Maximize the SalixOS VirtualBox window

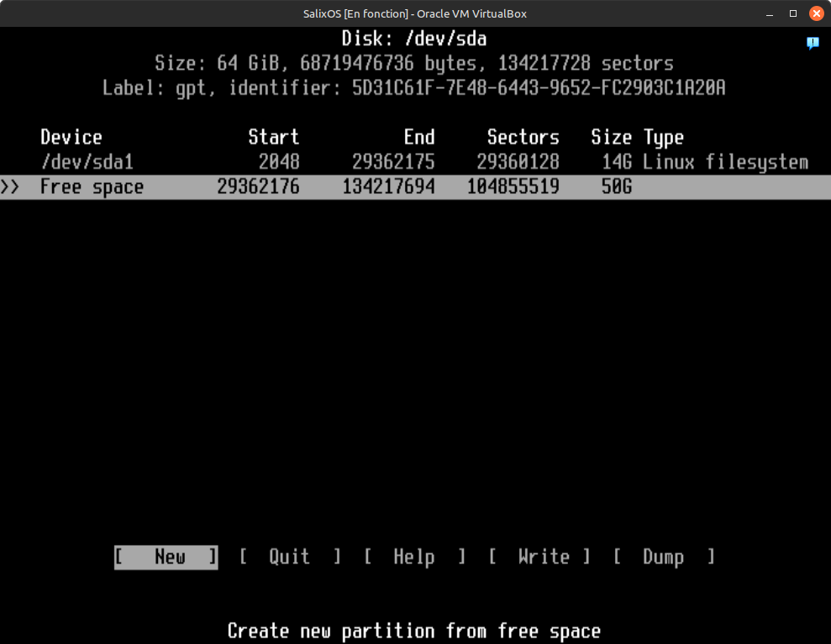(x=793, y=13)
